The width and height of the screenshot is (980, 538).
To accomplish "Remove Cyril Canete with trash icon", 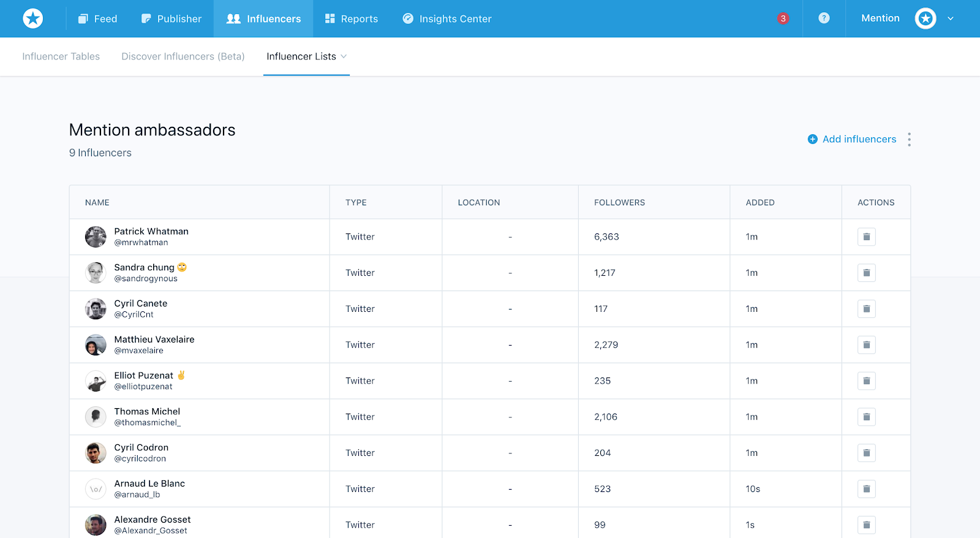I will tap(867, 309).
